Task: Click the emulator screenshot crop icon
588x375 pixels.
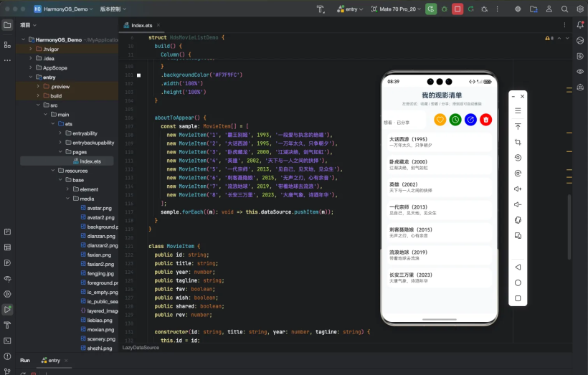Action: [518, 142]
